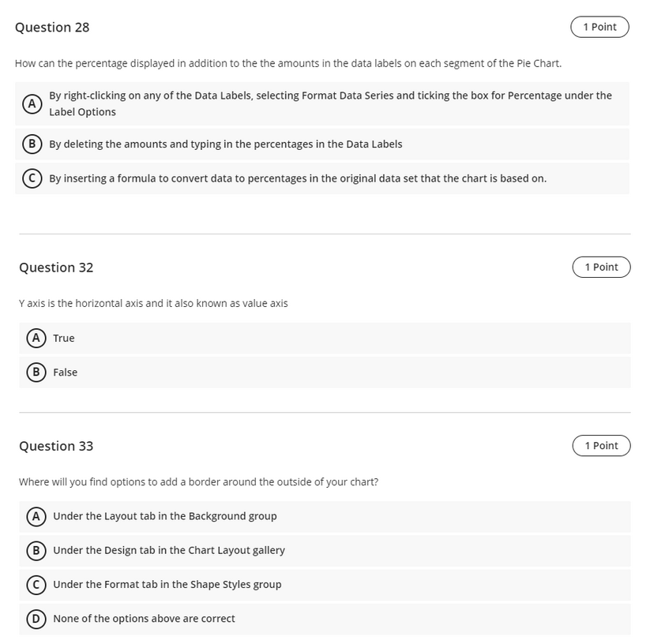Pick 'None of the options above are correct'
Image resolution: width=665 pixels, height=644 pixels.
(144, 619)
